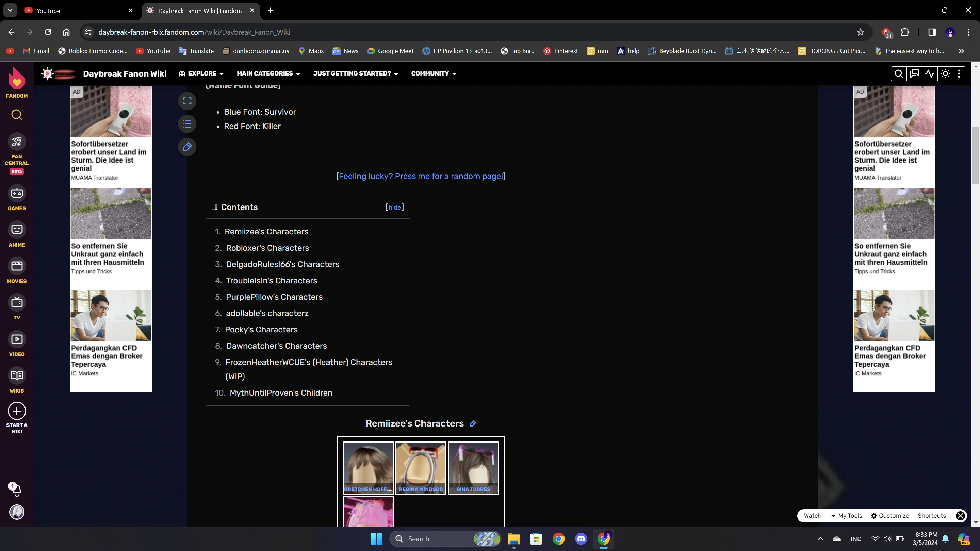Click the Feeling lucky random page link
This screenshot has width=980, height=551.
(420, 176)
